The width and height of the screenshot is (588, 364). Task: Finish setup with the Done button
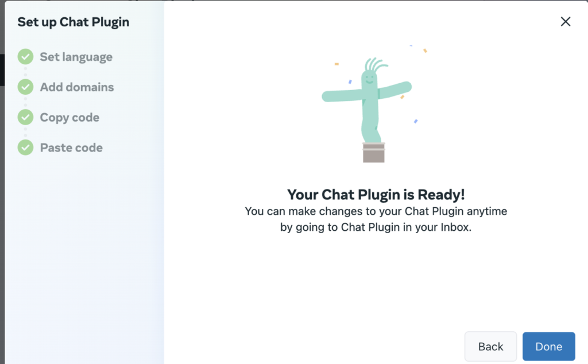coord(548,346)
